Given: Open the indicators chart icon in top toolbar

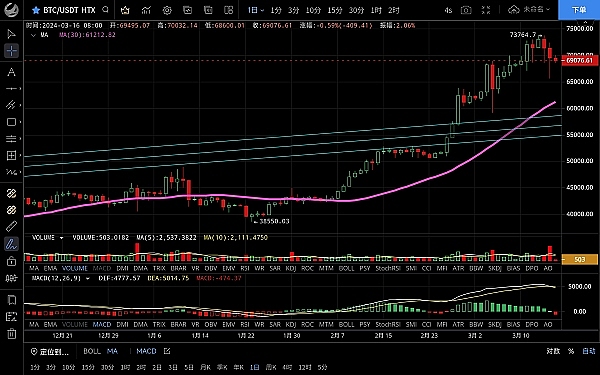Looking at the screenshot, I should point(146,10).
